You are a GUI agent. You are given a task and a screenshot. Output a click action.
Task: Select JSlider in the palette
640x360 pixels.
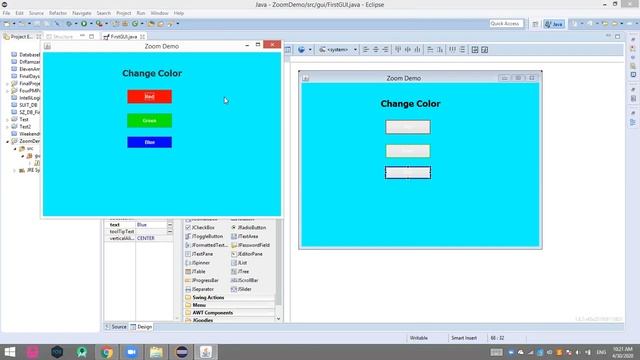[241, 289]
